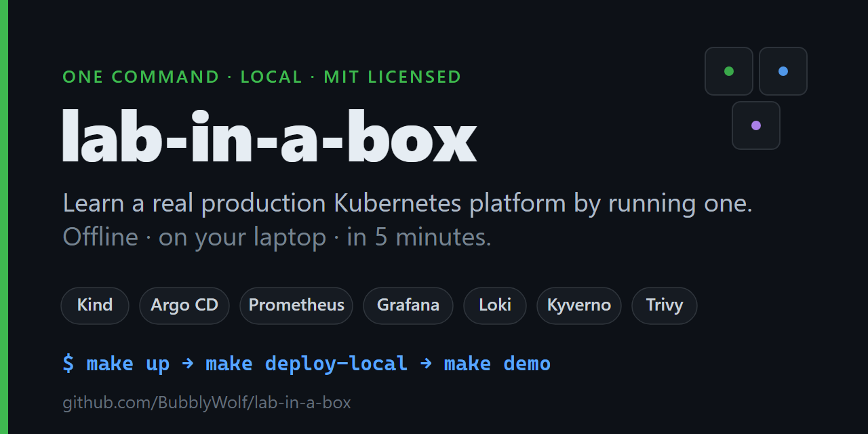Click the "Learn a real production Kubernetes platform" line
Image resolution: width=868 pixels, height=434 pixels.
tap(408, 203)
